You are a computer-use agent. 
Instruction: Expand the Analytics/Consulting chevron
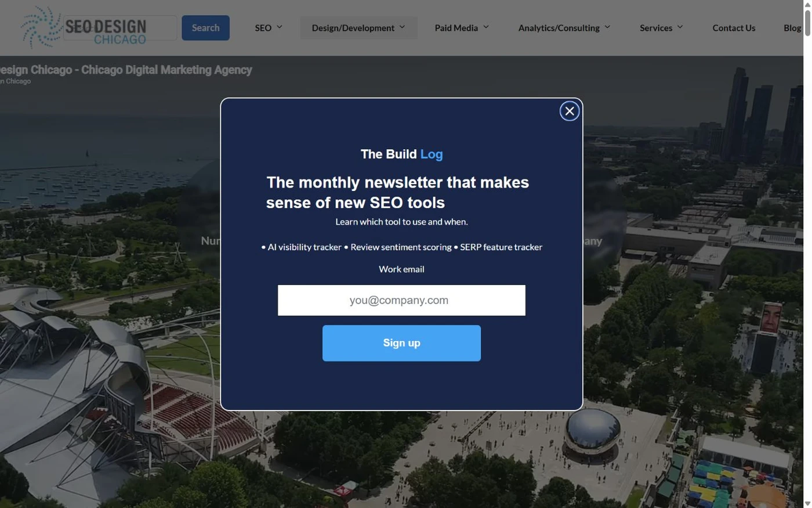point(607,27)
